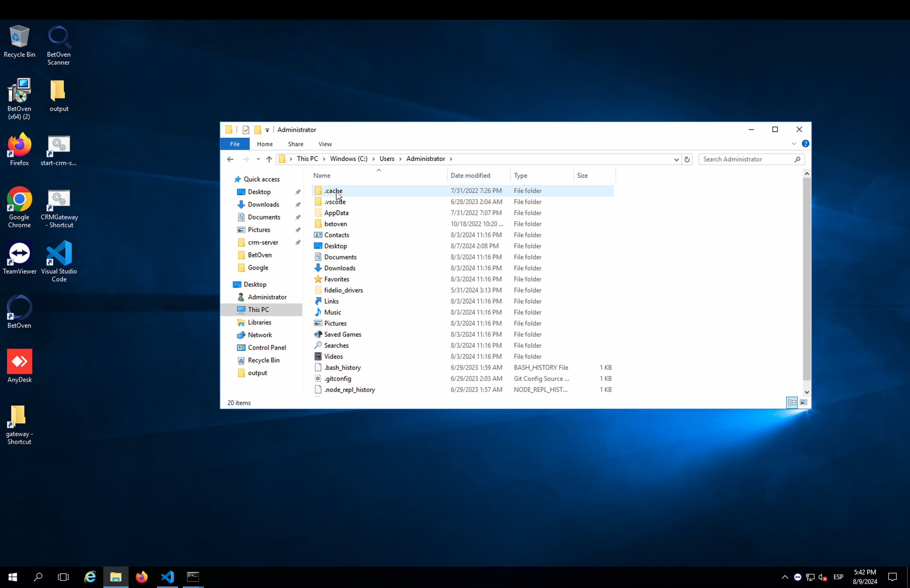The image size is (910, 588).
Task: Switch to the details view layout
Action: click(792, 403)
